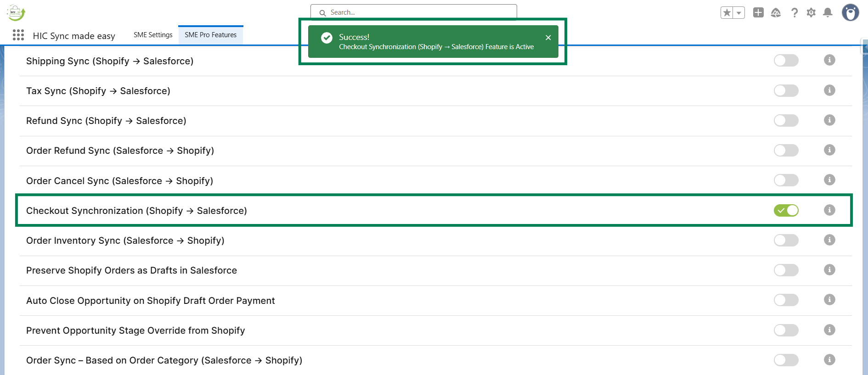Dismiss the Success toast notification

(x=548, y=38)
